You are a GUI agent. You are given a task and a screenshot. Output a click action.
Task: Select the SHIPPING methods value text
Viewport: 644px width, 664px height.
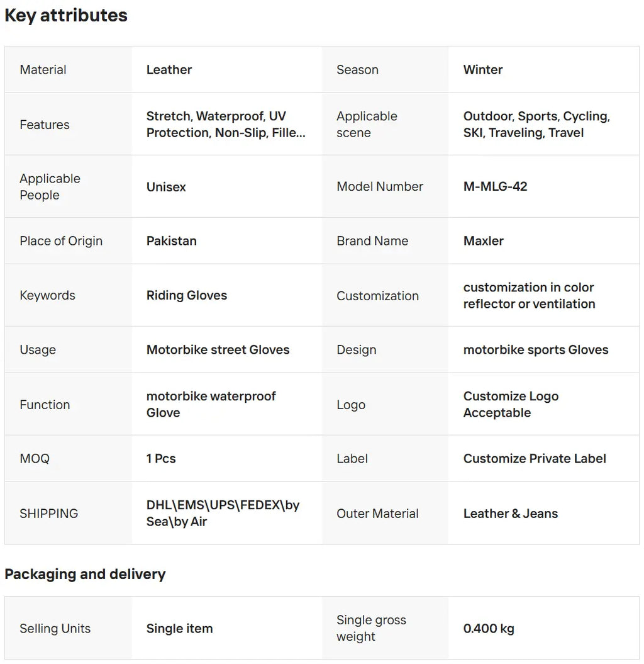[223, 514]
